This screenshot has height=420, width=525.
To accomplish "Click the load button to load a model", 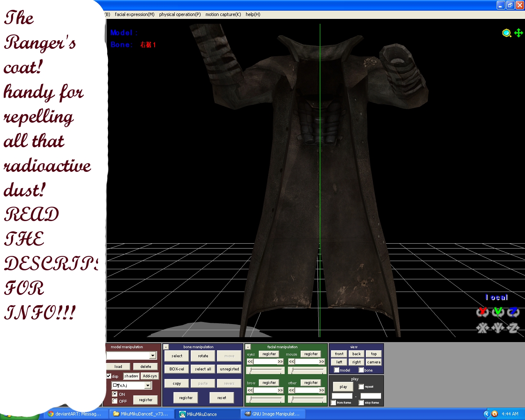I will coord(118,366).
